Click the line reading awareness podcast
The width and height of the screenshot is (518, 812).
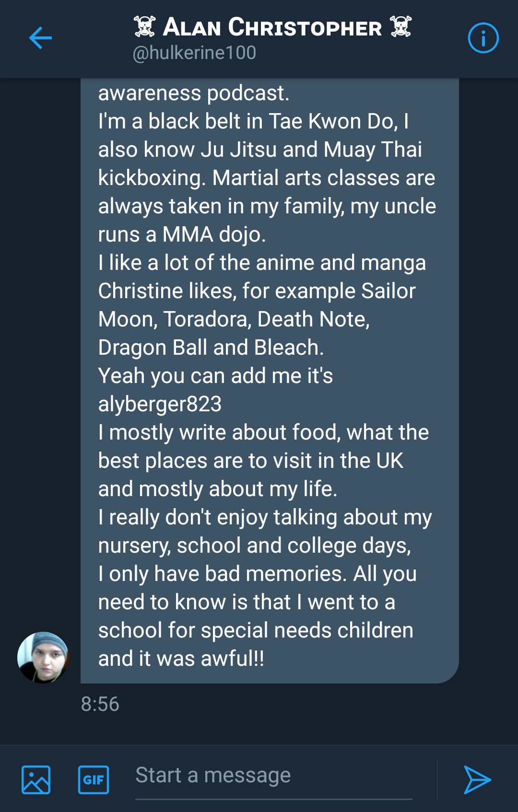(194, 93)
